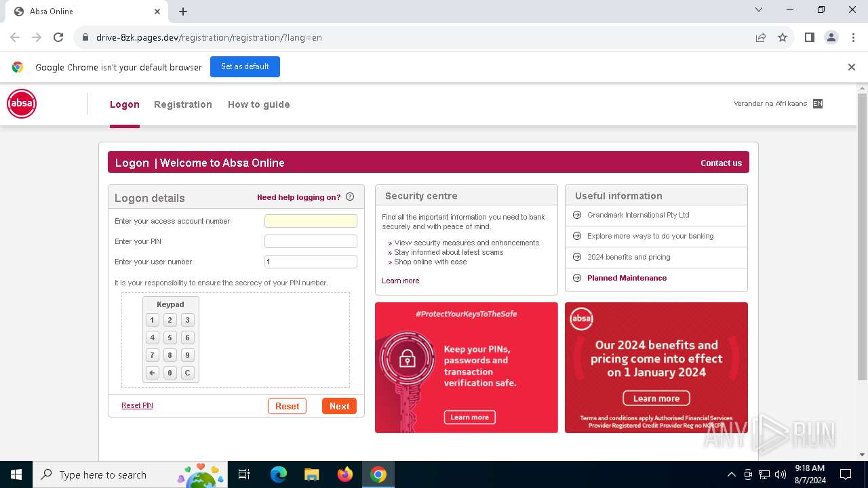This screenshot has height=488, width=868.
Task: Click the Absa logo
Action: 22,104
